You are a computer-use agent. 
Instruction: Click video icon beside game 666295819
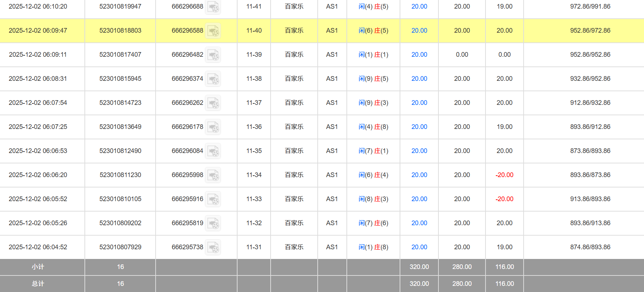point(213,223)
